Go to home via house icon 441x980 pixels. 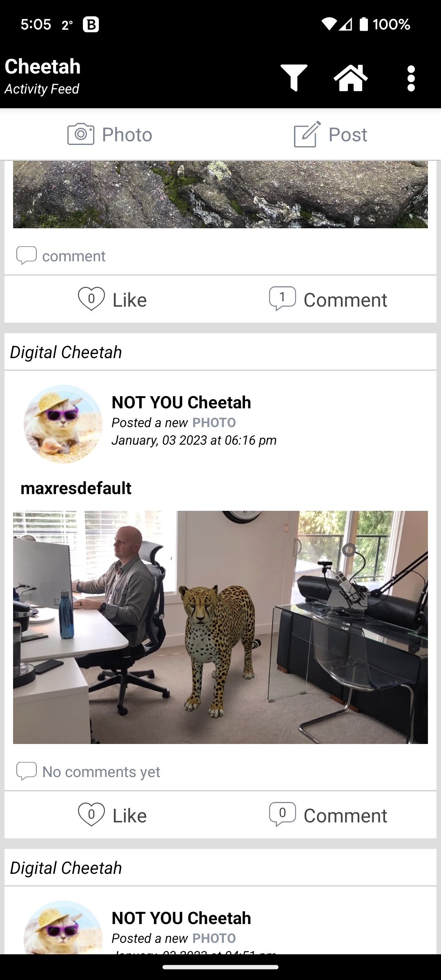[x=351, y=78]
